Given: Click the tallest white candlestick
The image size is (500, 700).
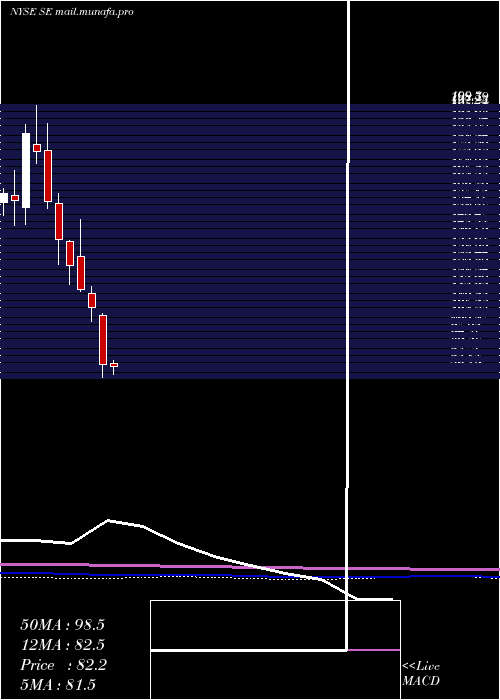Looking at the screenshot, I should pyautogui.click(x=26, y=170).
